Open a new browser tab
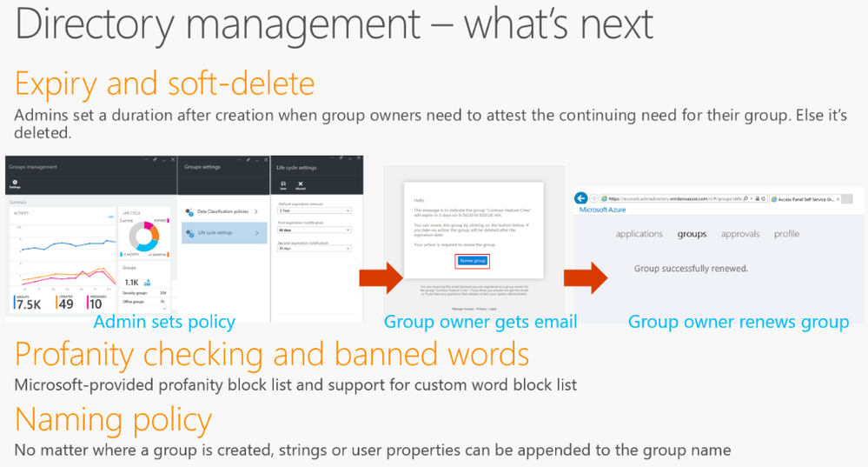Viewport: 868px width, 467px height. 847,199
